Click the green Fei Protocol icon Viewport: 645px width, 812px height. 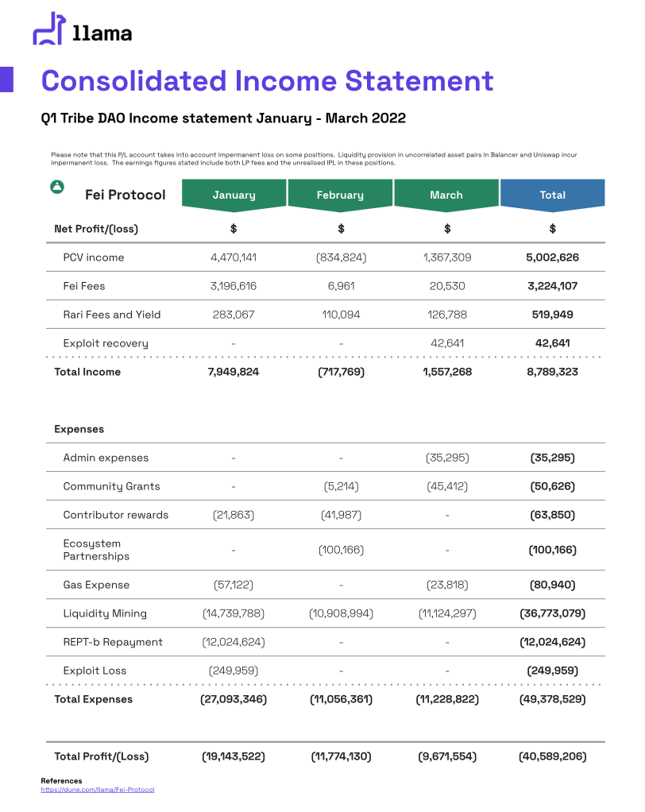(57, 187)
